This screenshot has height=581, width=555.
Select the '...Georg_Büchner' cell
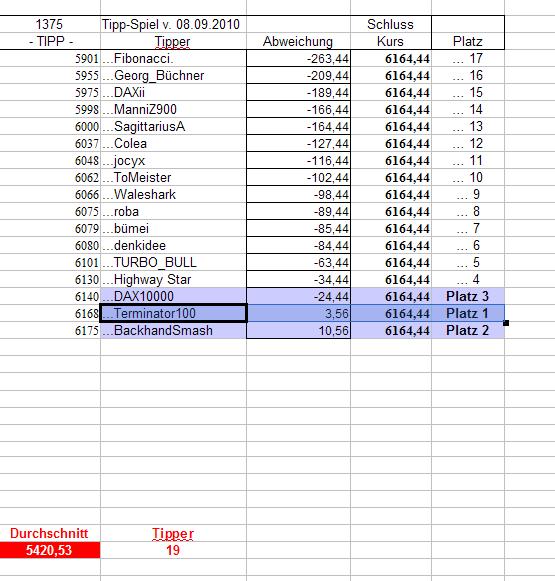[x=173, y=76]
